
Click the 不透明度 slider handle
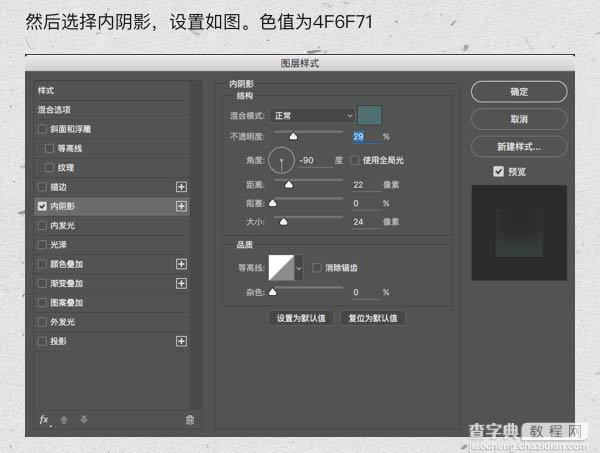[x=293, y=136]
